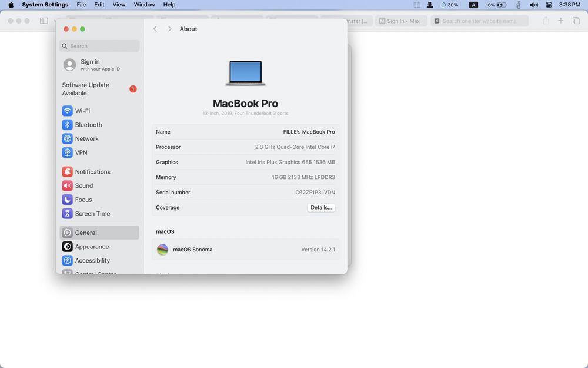The image size is (588, 368).
Task: Click the Version 14.2.1 text
Action: click(x=318, y=249)
